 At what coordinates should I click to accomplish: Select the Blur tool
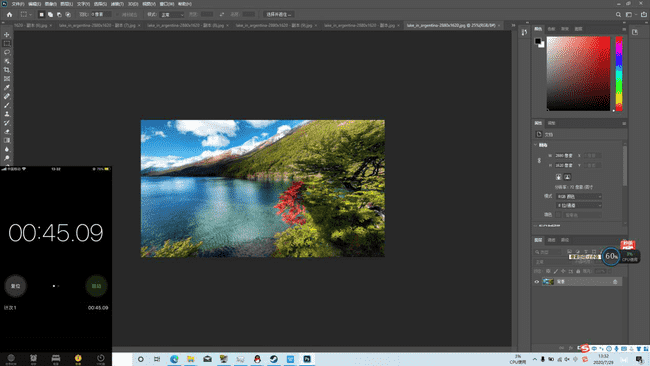click(7, 149)
